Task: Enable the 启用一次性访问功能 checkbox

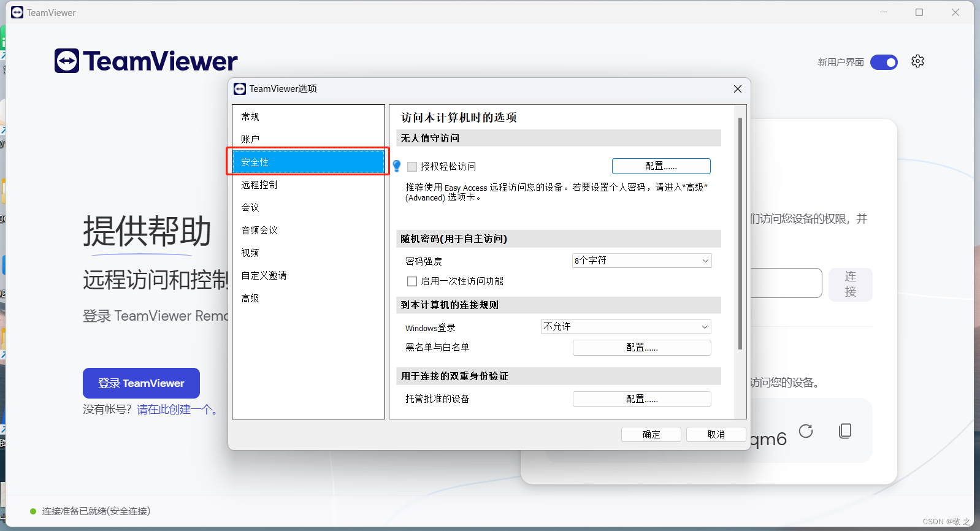Action: pyautogui.click(x=412, y=281)
